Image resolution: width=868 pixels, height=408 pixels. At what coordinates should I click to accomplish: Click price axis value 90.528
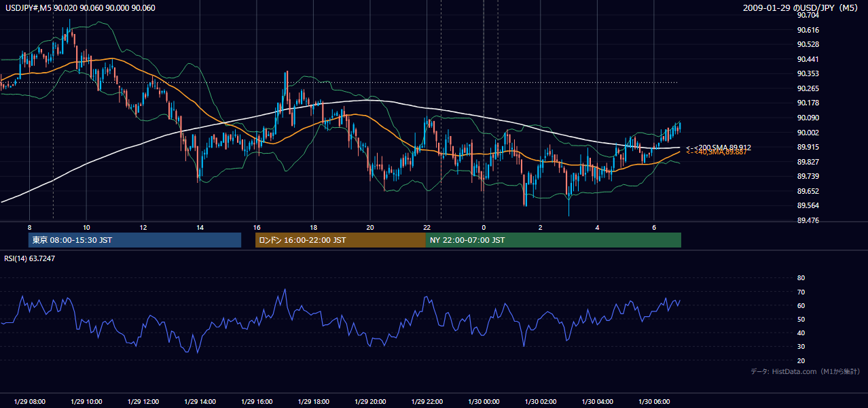(x=808, y=44)
